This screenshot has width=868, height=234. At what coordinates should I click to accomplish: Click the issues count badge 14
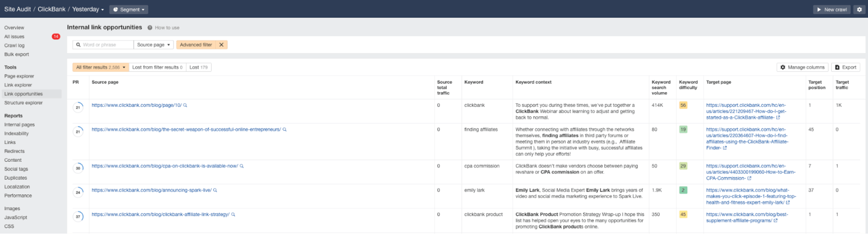pyautogui.click(x=56, y=36)
